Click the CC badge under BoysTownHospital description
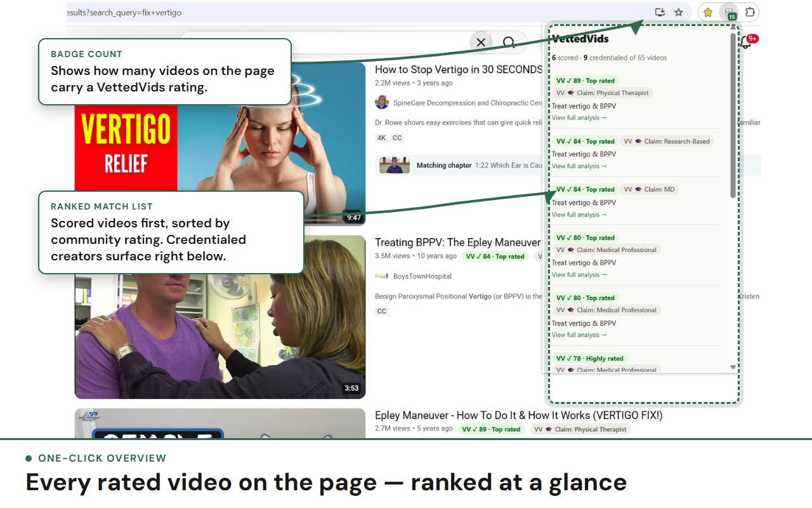812x508 pixels. pos(382,311)
